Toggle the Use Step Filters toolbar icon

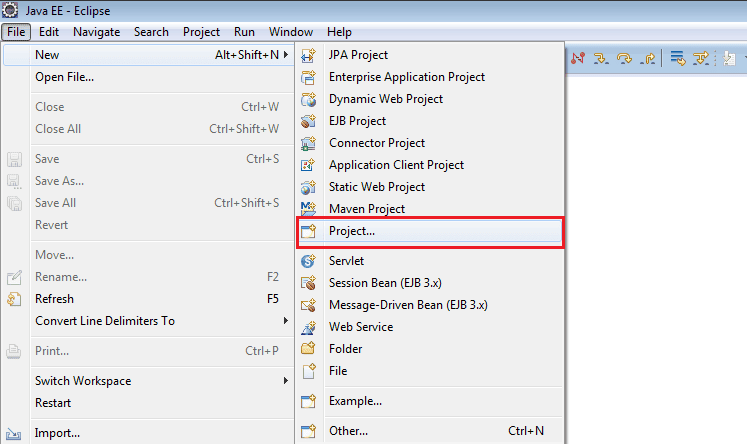click(x=701, y=58)
